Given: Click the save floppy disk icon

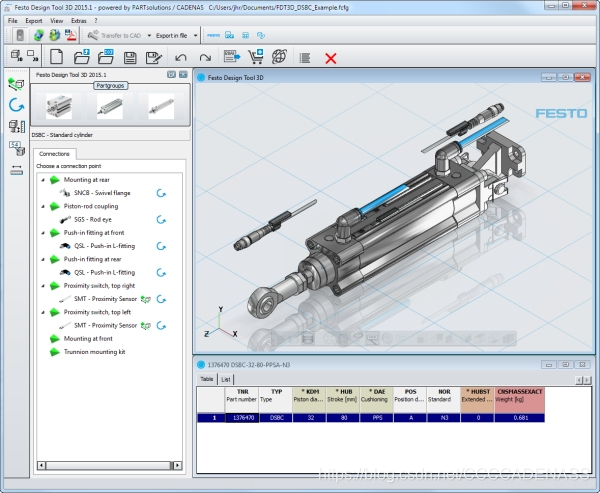Looking at the screenshot, I should pos(130,58).
